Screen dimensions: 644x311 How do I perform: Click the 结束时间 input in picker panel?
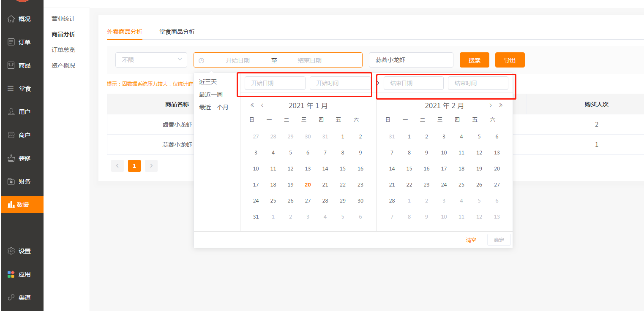tap(478, 83)
